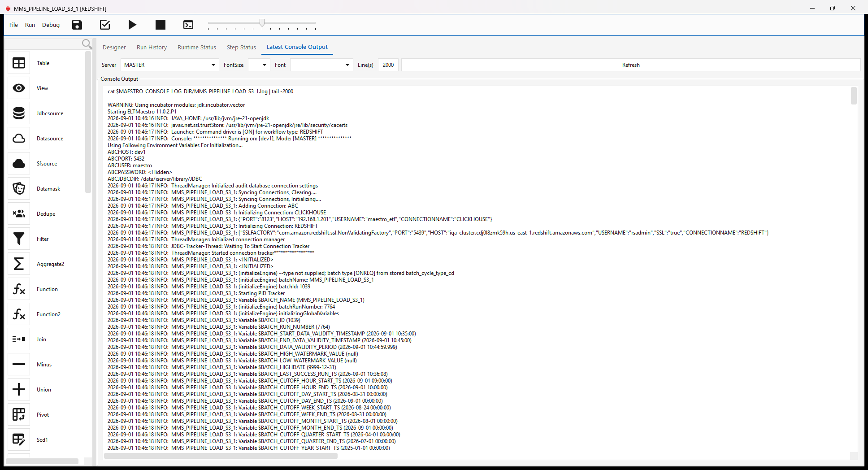The image size is (868, 470).
Task: Select the Function2 fx icon
Action: [19, 314]
